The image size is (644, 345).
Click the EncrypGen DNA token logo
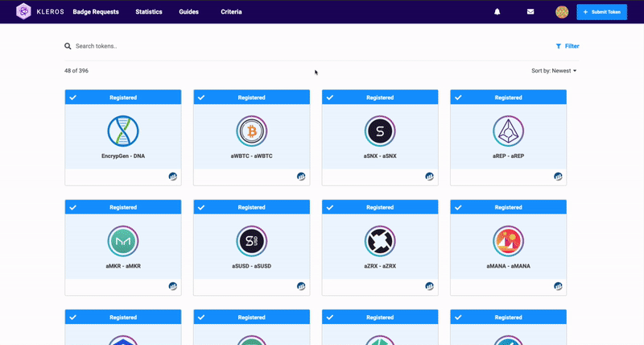tap(123, 131)
